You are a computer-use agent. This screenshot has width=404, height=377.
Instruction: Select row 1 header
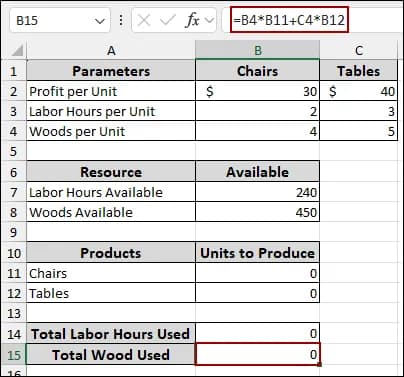[13, 71]
